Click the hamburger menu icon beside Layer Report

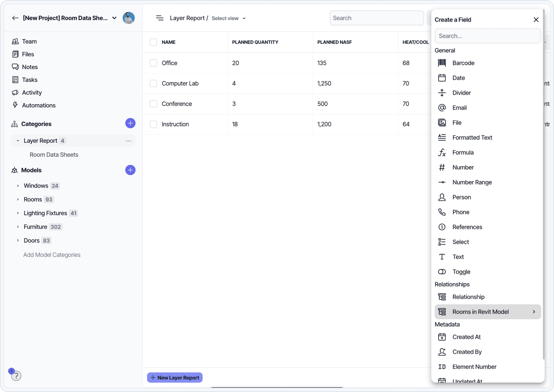click(160, 18)
